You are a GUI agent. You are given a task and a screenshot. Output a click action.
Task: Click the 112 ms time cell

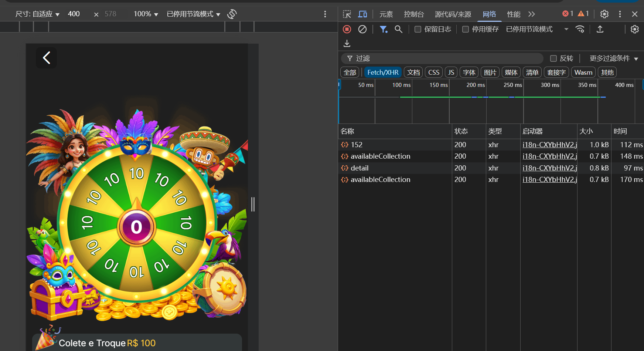tap(631, 145)
